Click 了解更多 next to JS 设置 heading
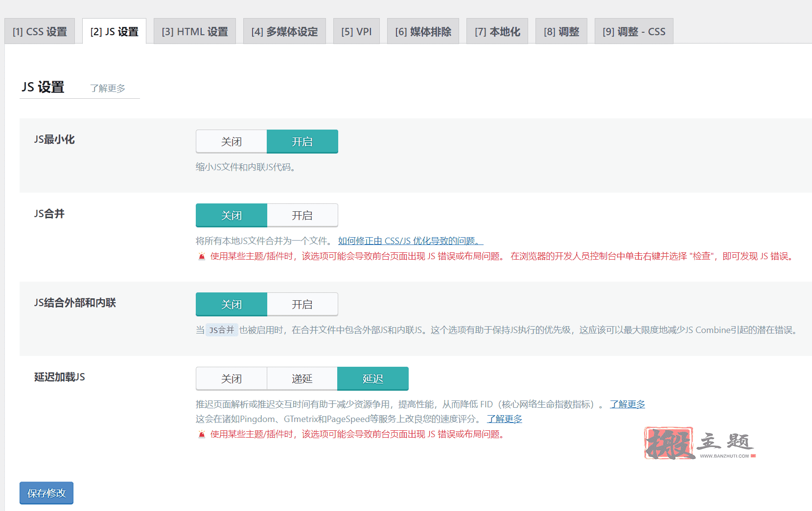812x511 pixels. tap(108, 88)
